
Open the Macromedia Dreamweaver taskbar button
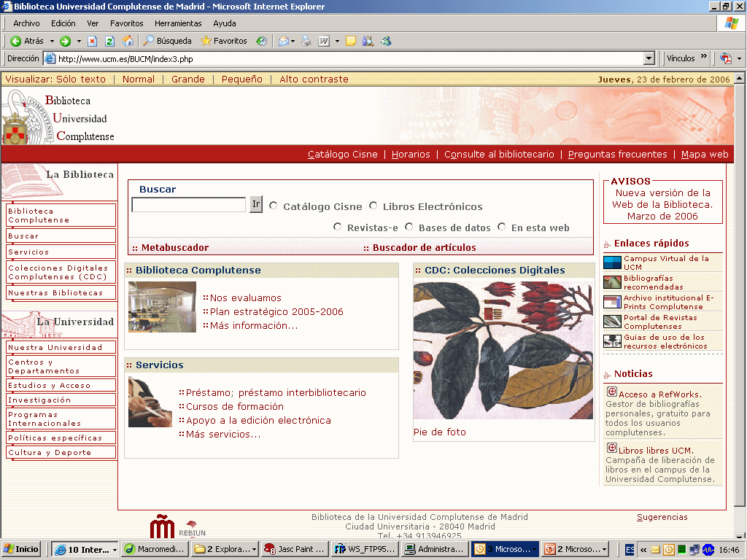pos(155,550)
